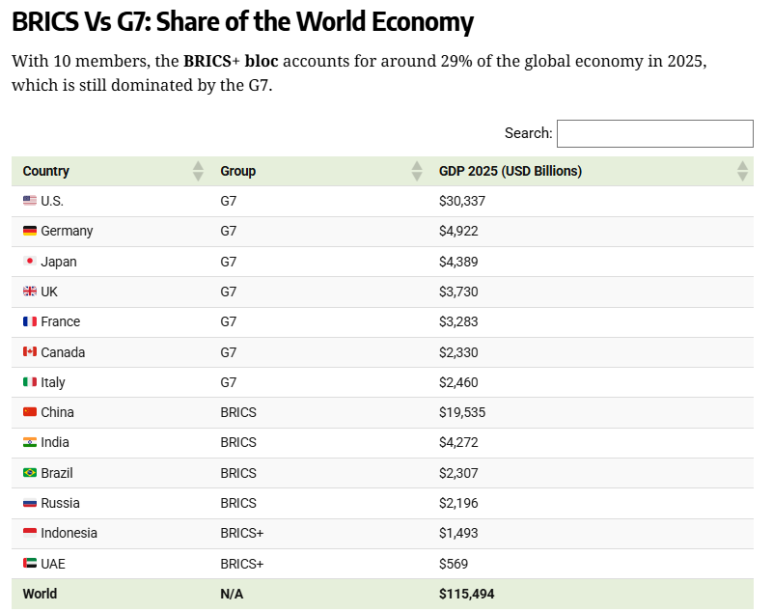Click the Search input field

point(655,133)
